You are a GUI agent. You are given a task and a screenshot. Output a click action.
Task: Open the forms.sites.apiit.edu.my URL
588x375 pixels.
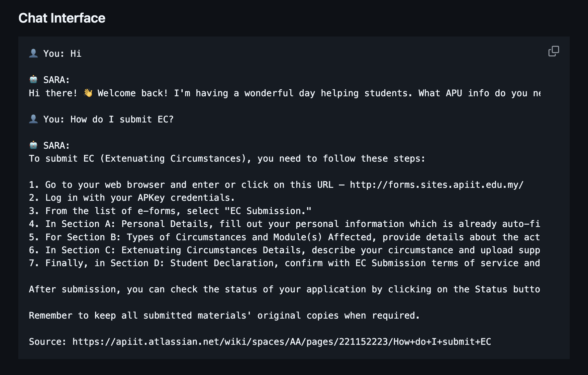(436, 185)
